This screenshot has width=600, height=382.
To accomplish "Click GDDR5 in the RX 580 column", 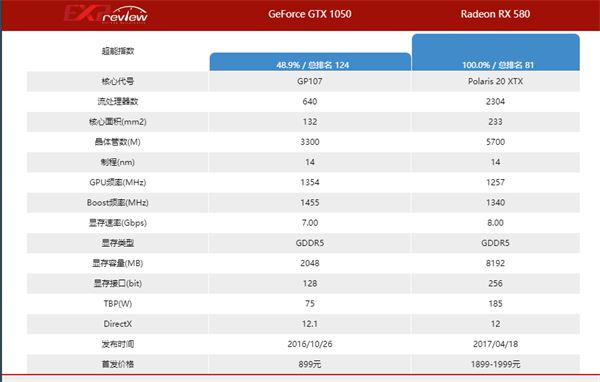I will pyautogui.click(x=496, y=243).
